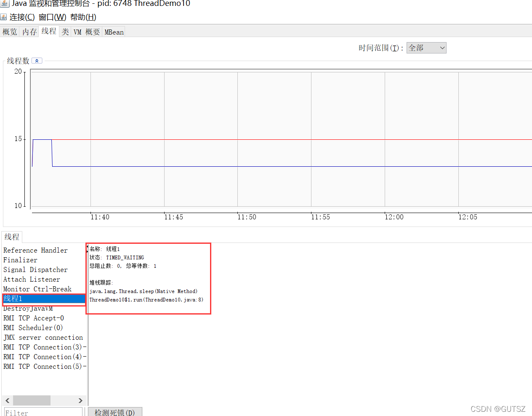Open the 帮助(H) menu
Image resolution: width=532 pixels, height=416 pixels.
(x=83, y=17)
